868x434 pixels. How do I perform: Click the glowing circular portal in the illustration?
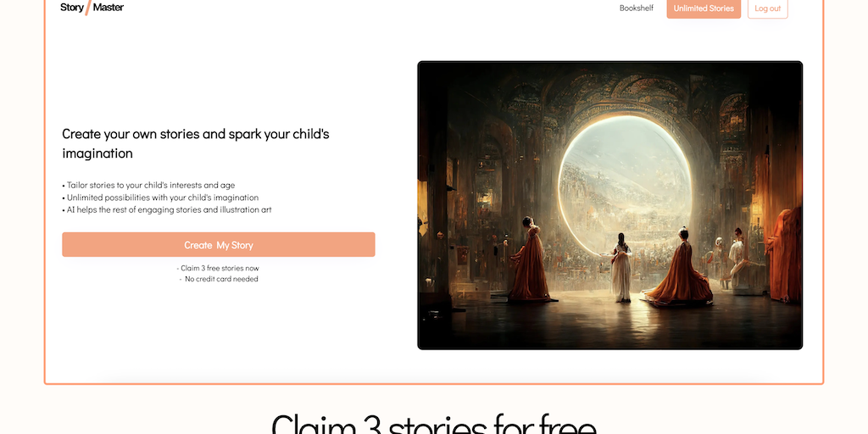coord(625,183)
